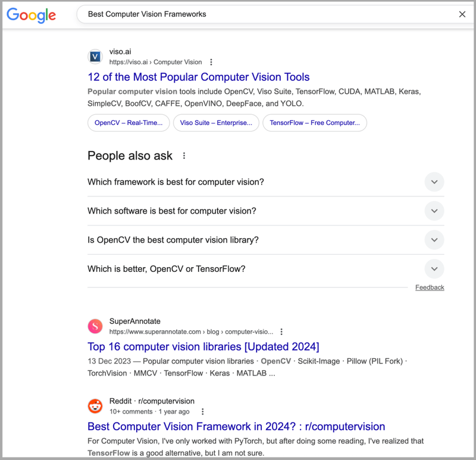Click the Feedback link

tap(430, 287)
